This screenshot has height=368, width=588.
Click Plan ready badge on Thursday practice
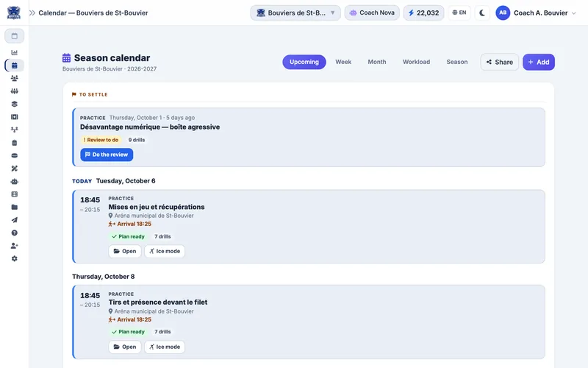(x=128, y=332)
